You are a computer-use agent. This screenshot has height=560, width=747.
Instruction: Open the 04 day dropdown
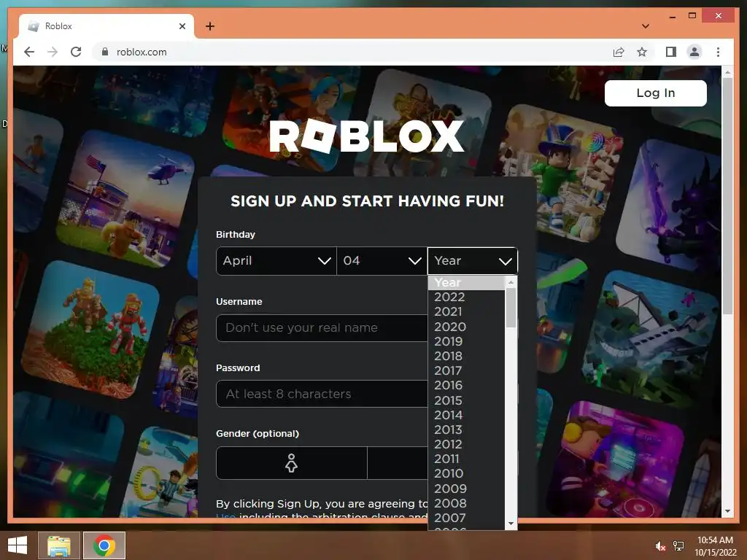382,261
